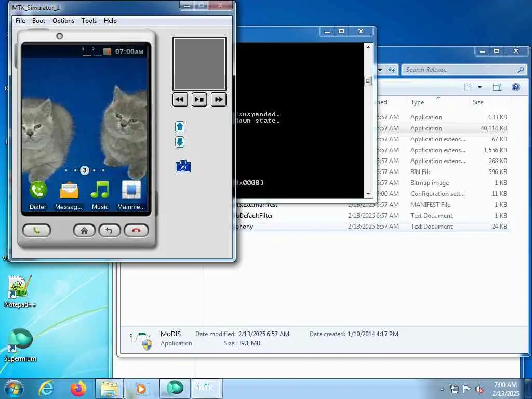The image size is (532, 399).
Task: Launch Internet Explorer from taskbar
Action: coord(46,389)
